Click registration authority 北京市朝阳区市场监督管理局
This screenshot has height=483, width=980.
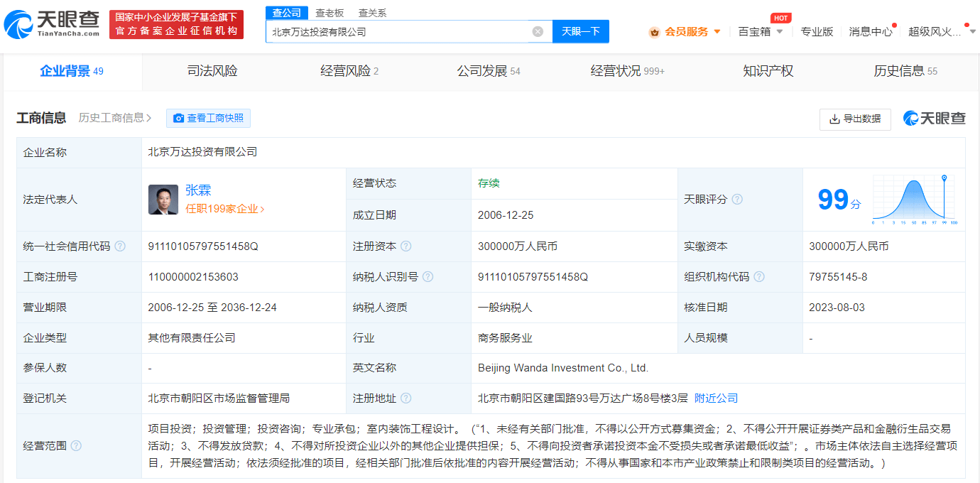pyautogui.click(x=219, y=398)
